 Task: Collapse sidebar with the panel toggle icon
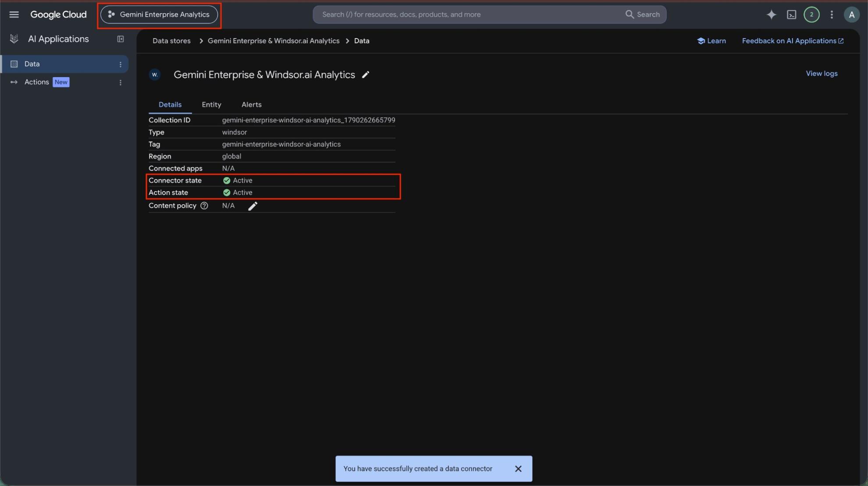[x=121, y=39]
